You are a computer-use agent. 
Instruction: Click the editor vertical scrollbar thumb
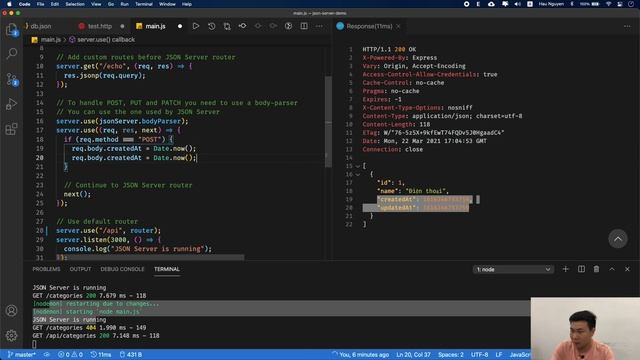pos(328,121)
